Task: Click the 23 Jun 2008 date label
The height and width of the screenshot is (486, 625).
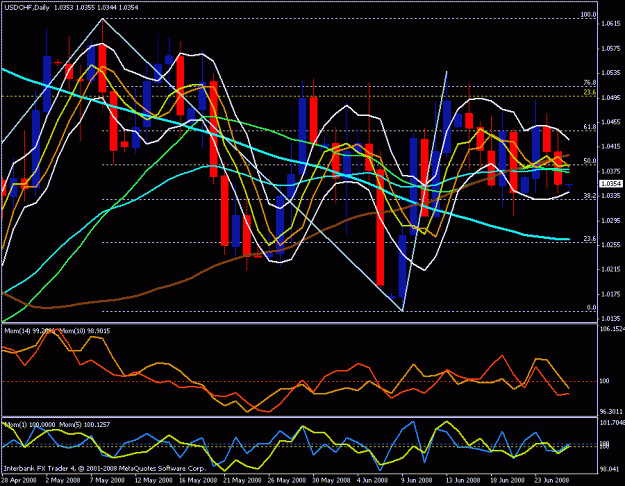Action: pyautogui.click(x=551, y=480)
